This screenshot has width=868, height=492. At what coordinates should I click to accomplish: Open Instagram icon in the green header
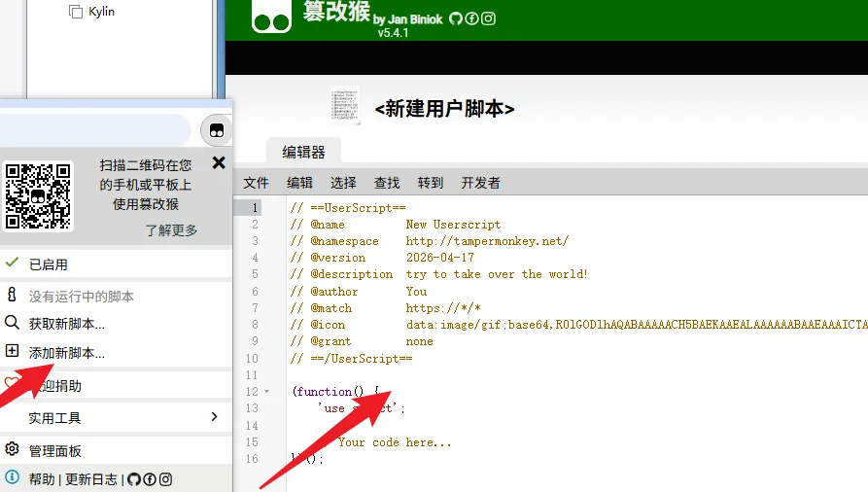coord(488,18)
